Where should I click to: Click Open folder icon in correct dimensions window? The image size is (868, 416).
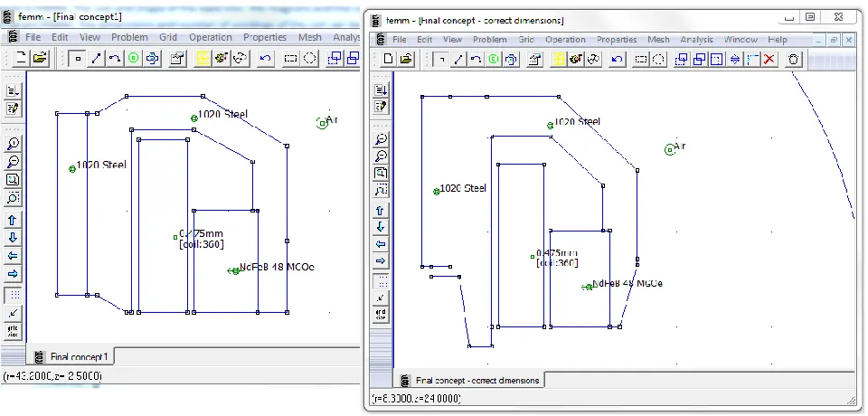406,60
